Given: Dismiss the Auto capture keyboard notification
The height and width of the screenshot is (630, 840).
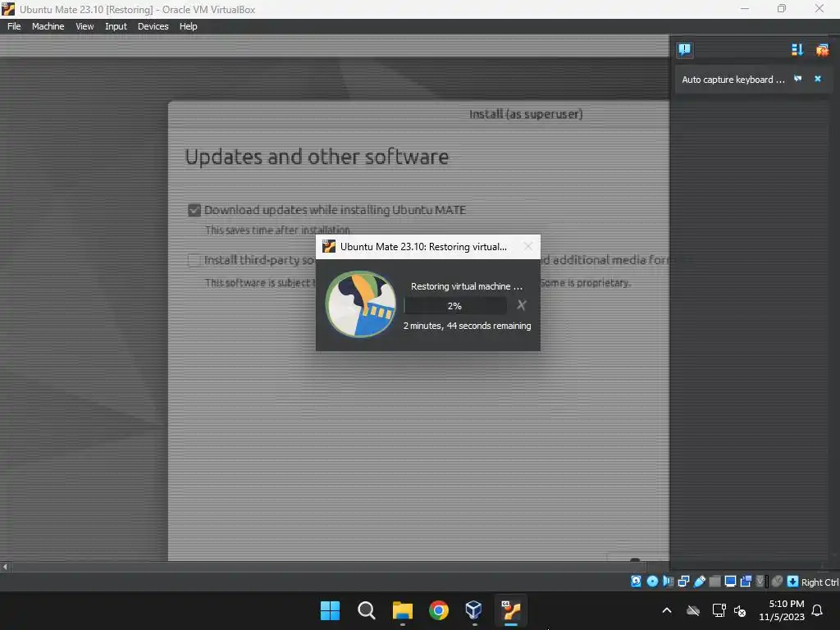Looking at the screenshot, I should tap(818, 79).
